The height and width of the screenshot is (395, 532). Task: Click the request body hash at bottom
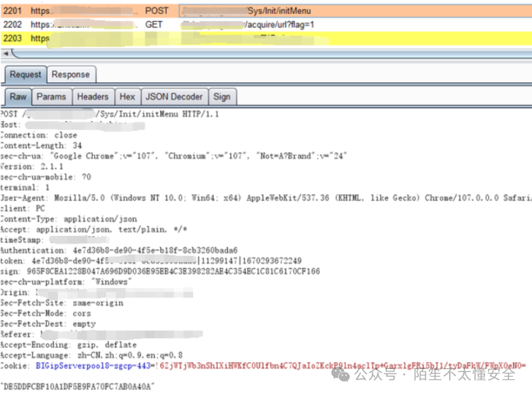pyautogui.click(x=78, y=386)
